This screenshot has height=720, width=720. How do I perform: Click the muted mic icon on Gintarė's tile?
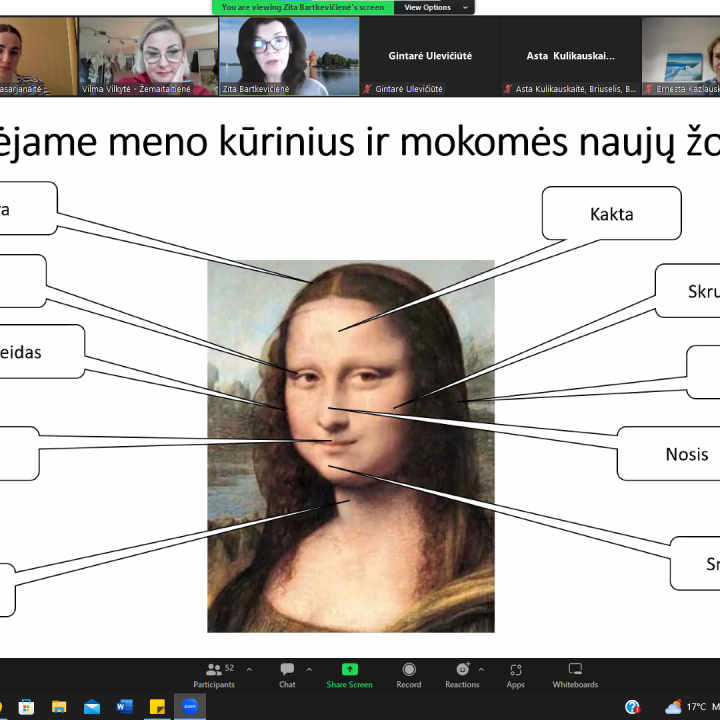click(x=367, y=89)
